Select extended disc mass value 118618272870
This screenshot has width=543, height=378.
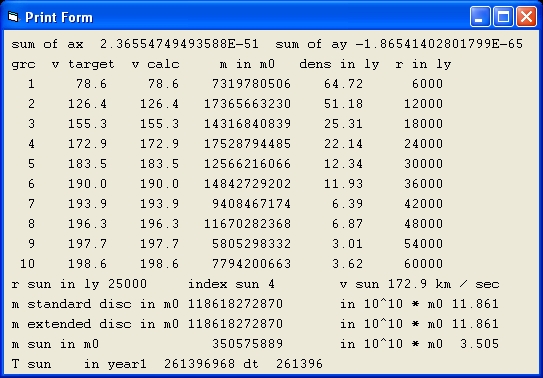click(235, 324)
